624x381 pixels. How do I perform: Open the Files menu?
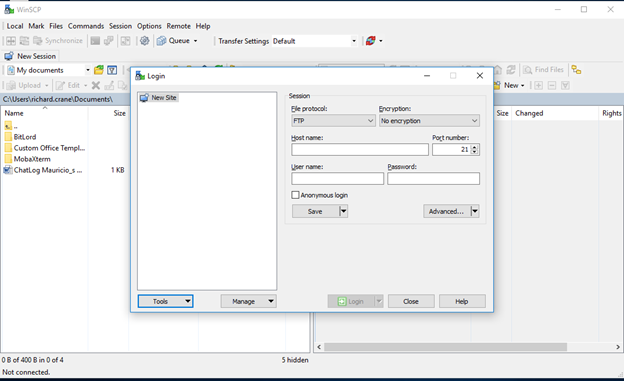tap(56, 26)
